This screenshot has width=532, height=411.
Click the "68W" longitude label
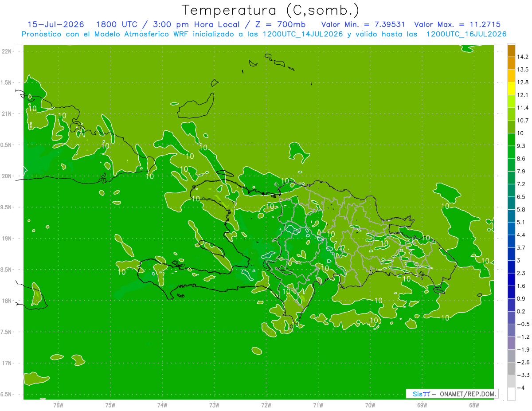[x=474, y=405]
